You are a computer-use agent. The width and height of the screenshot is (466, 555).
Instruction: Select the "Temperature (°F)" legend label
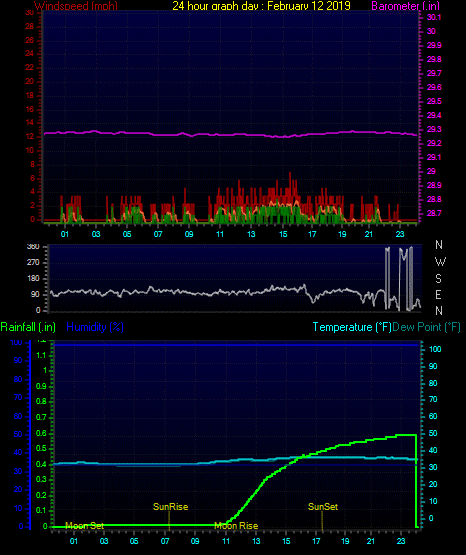tap(352, 327)
